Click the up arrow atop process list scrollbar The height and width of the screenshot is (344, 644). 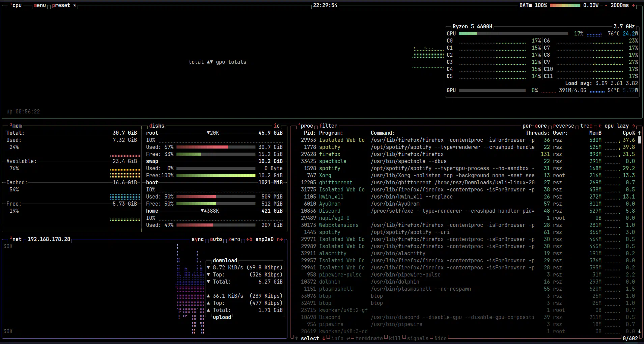click(639, 133)
